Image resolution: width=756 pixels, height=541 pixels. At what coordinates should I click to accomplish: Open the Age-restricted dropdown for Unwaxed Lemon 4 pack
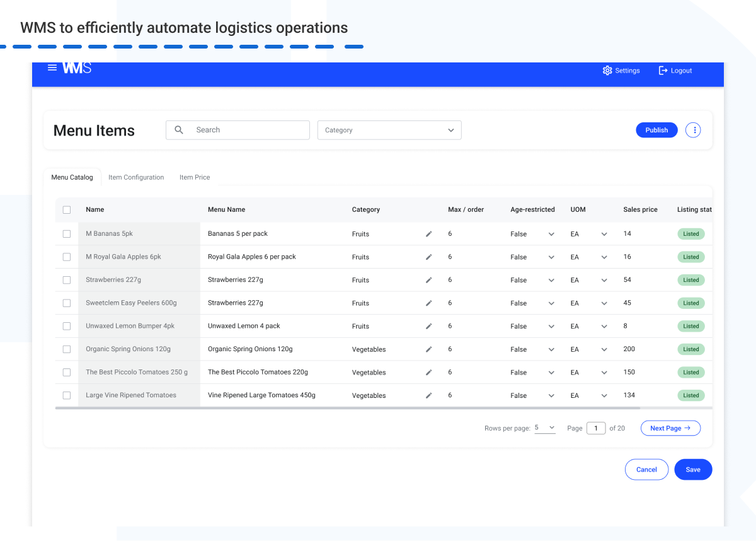551,326
